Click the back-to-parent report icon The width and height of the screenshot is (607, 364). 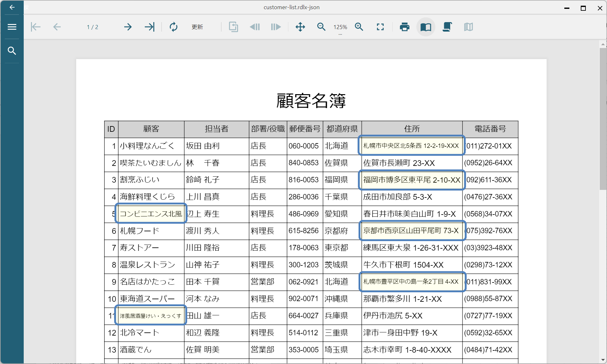coord(233,27)
